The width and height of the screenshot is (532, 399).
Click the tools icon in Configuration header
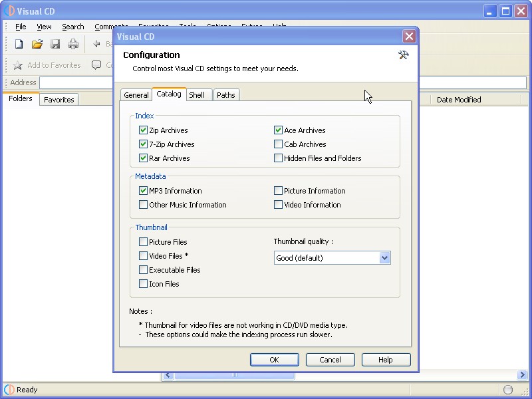pyautogui.click(x=404, y=55)
